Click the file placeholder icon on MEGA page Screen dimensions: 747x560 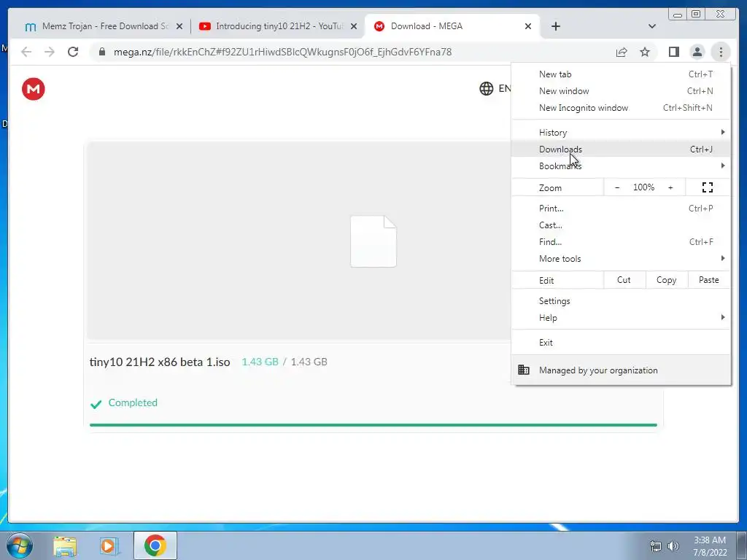[x=373, y=241]
